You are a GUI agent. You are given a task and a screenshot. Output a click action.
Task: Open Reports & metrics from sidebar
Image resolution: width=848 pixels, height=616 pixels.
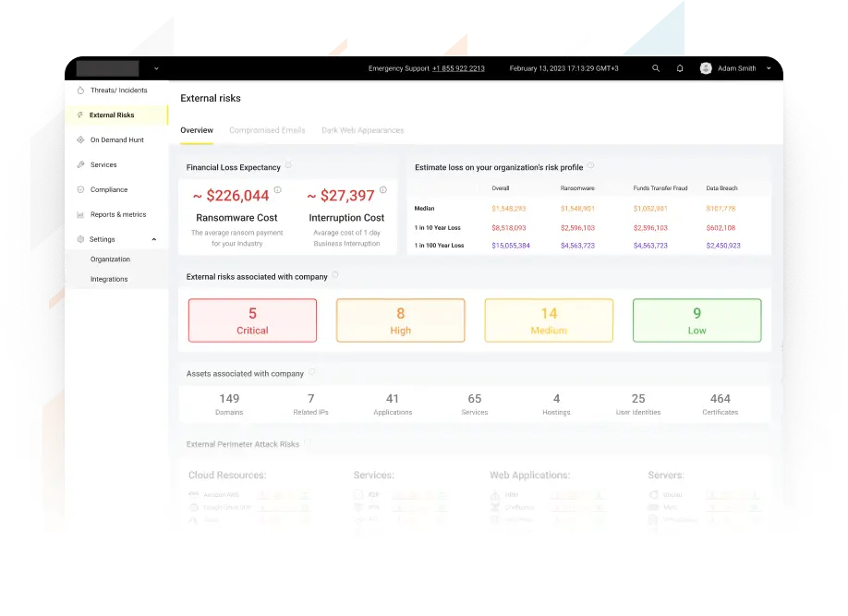116,214
